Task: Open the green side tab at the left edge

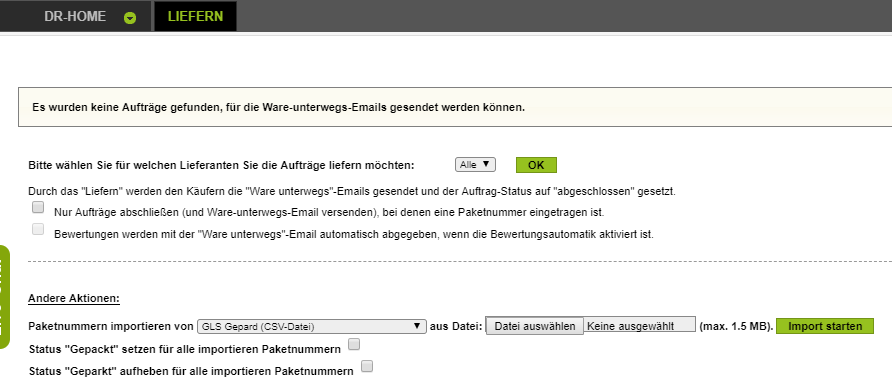Action: coord(5,297)
